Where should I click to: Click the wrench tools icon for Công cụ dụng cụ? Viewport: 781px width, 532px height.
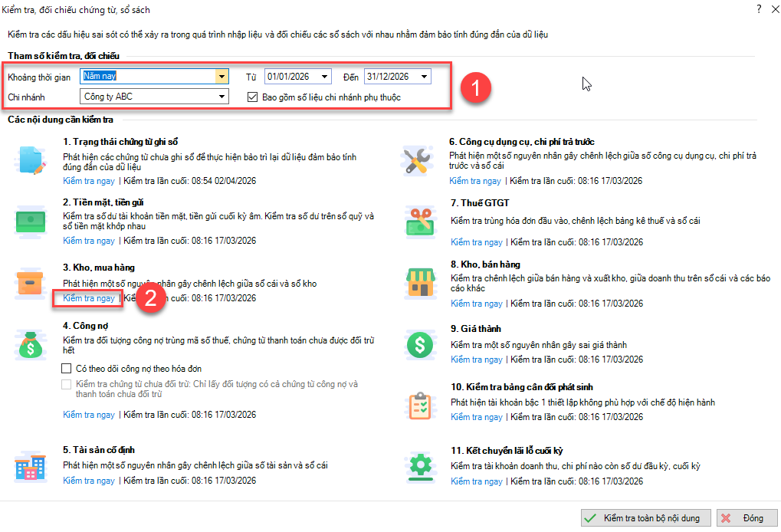pyautogui.click(x=416, y=160)
